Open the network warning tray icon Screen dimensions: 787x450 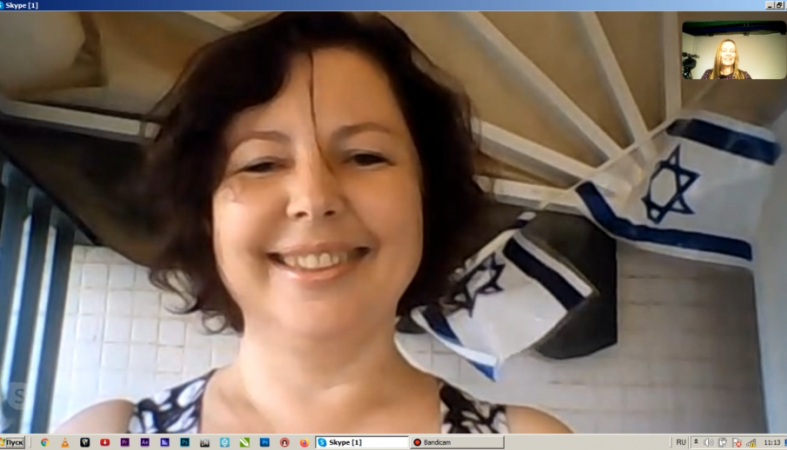point(751,442)
